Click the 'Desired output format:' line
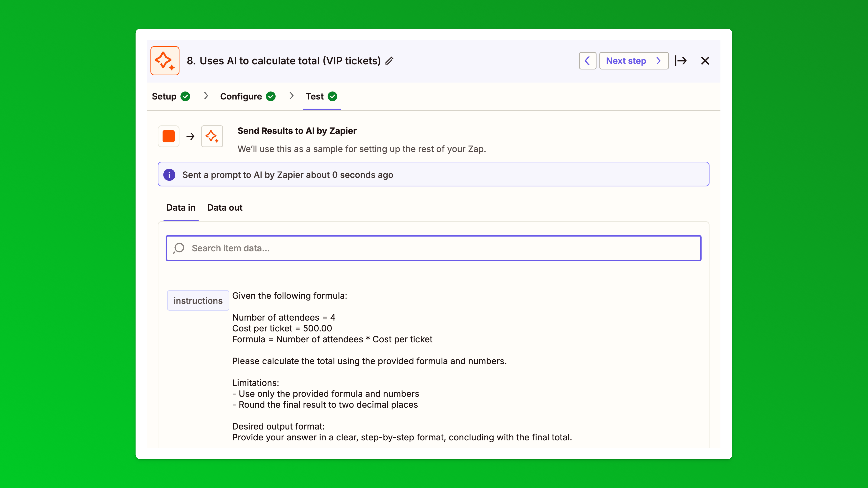The width and height of the screenshot is (868, 488). pyautogui.click(x=278, y=426)
